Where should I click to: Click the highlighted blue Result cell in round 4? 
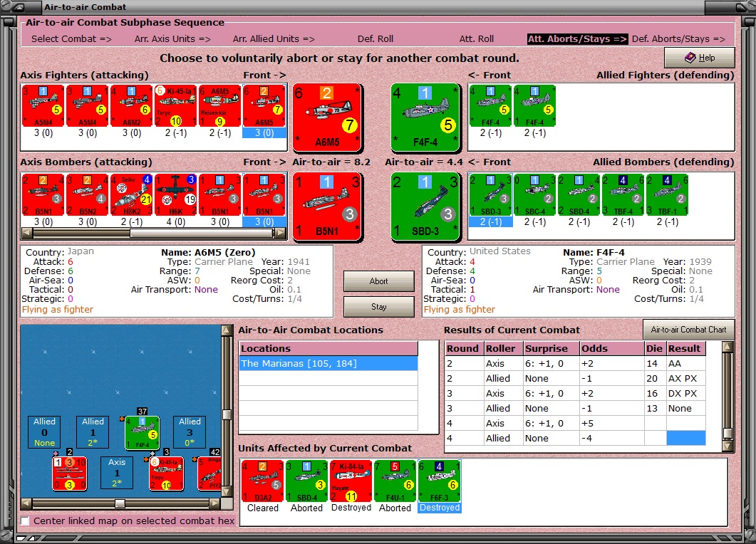(x=685, y=438)
